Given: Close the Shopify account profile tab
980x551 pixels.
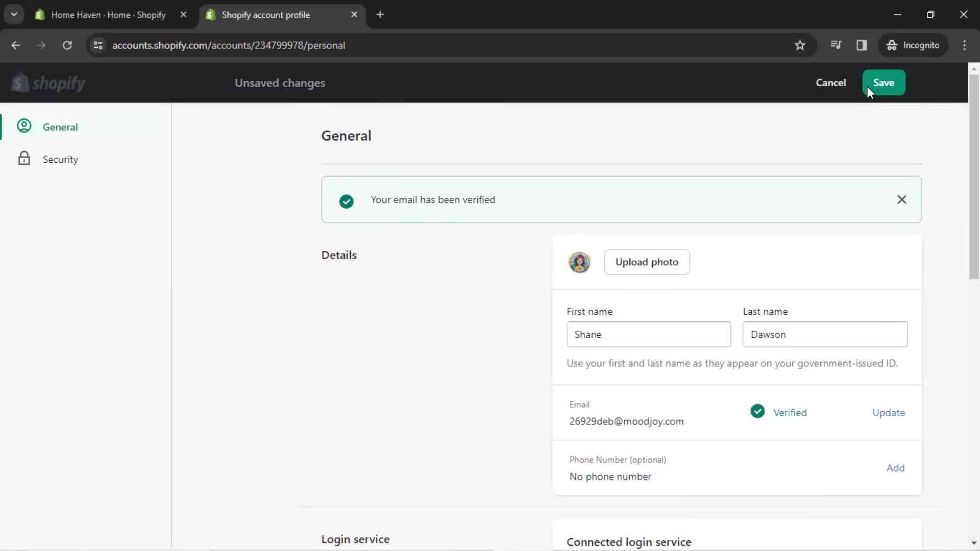Looking at the screenshot, I should [354, 15].
